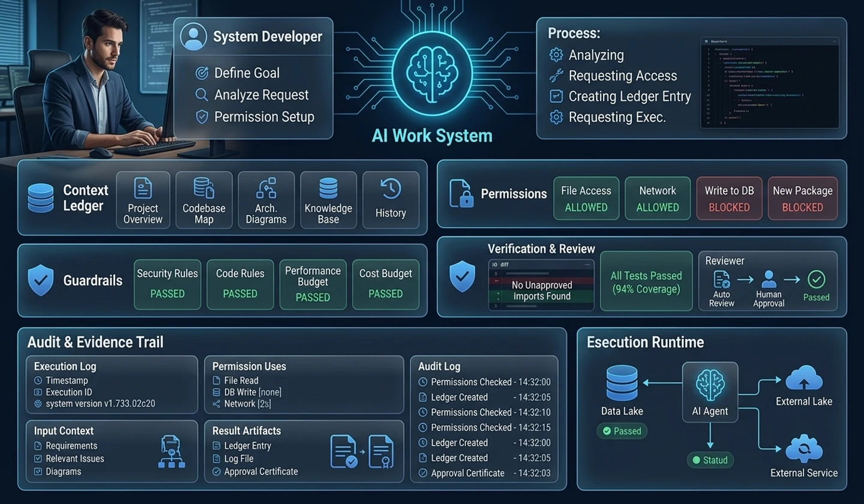Image resolution: width=864 pixels, height=504 pixels.
Task: Click the Security Rules PASSED tile
Action: point(167,284)
